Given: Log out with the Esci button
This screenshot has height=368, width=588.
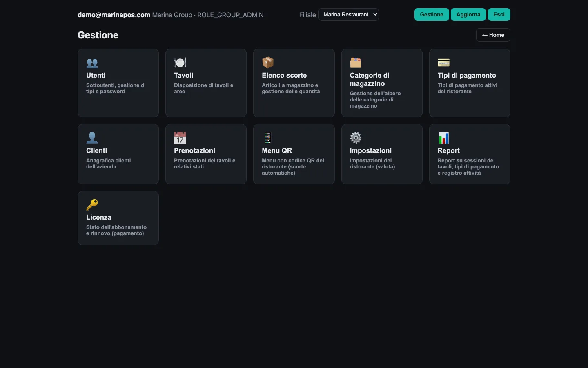Looking at the screenshot, I should click(x=499, y=15).
